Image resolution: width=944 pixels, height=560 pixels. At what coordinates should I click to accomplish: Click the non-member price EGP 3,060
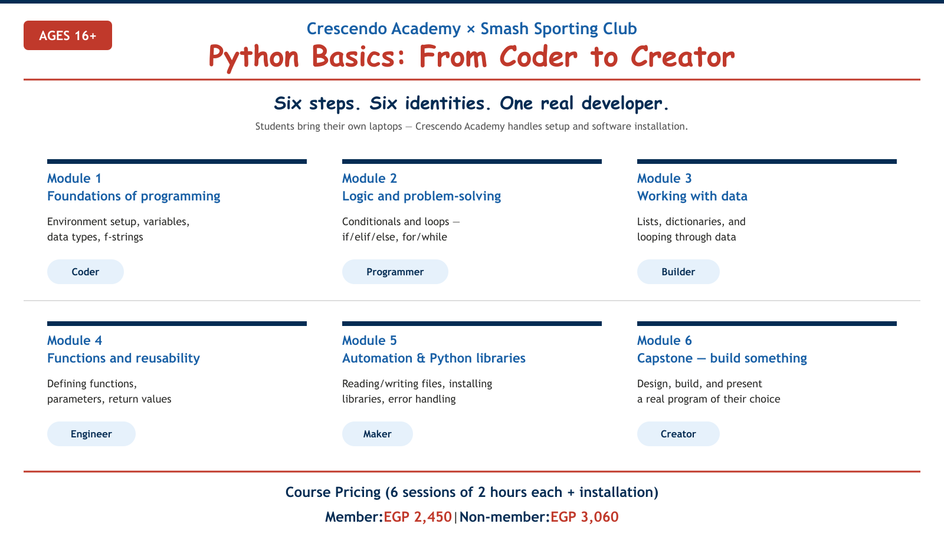[585, 517]
